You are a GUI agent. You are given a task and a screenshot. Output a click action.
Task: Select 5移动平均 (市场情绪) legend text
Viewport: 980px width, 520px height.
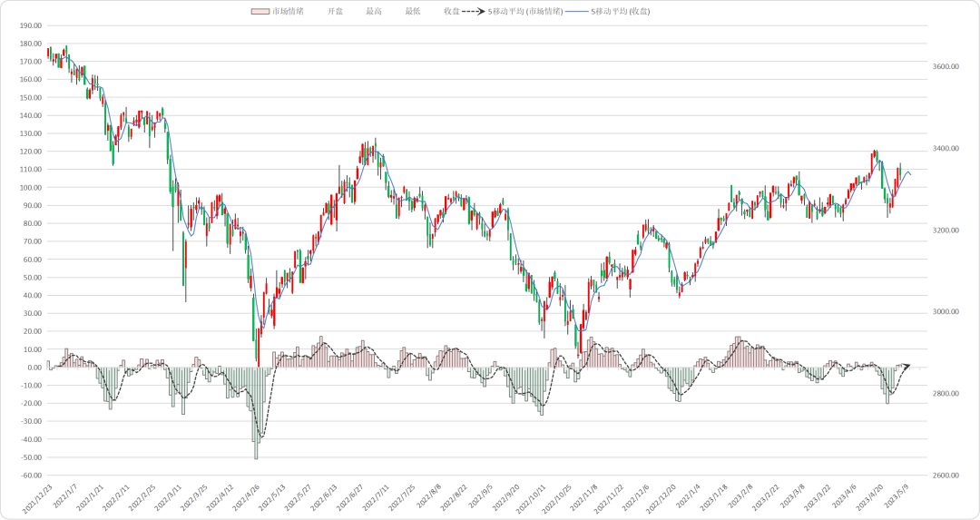click(x=525, y=11)
